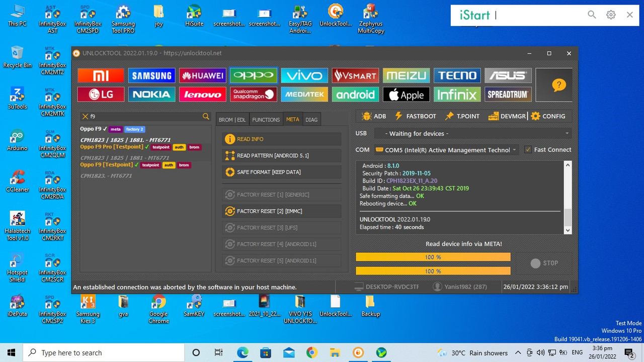This screenshot has width=644, height=362.
Task: Select the Spreadtrum tile
Action: (x=508, y=94)
